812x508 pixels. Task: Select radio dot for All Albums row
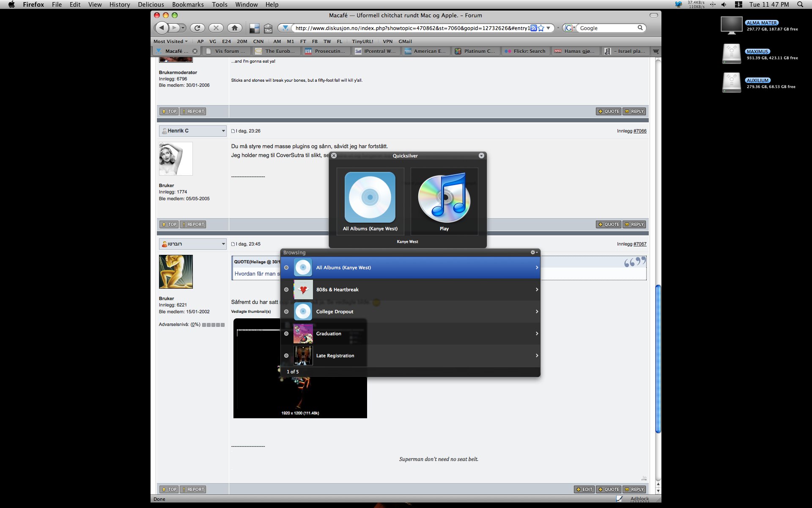(x=286, y=268)
